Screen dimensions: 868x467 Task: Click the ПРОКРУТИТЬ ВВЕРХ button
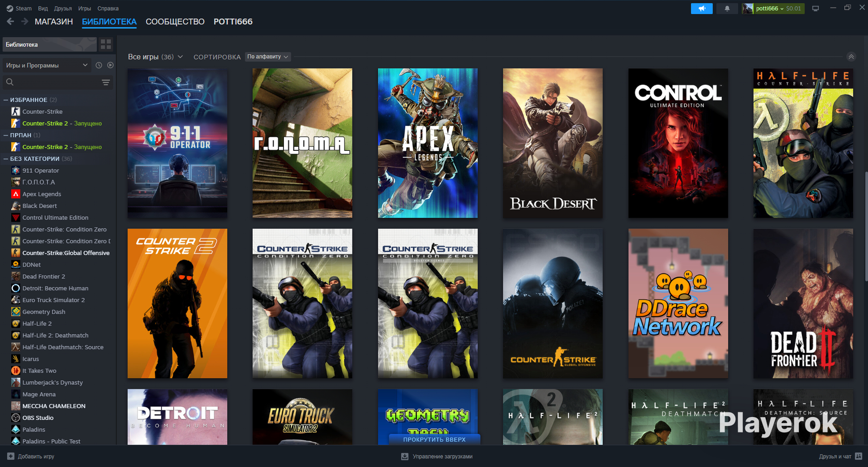[x=434, y=439]
